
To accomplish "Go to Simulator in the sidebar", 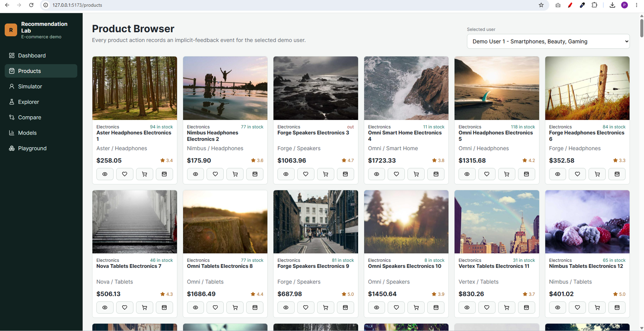I will pos(41,87).
